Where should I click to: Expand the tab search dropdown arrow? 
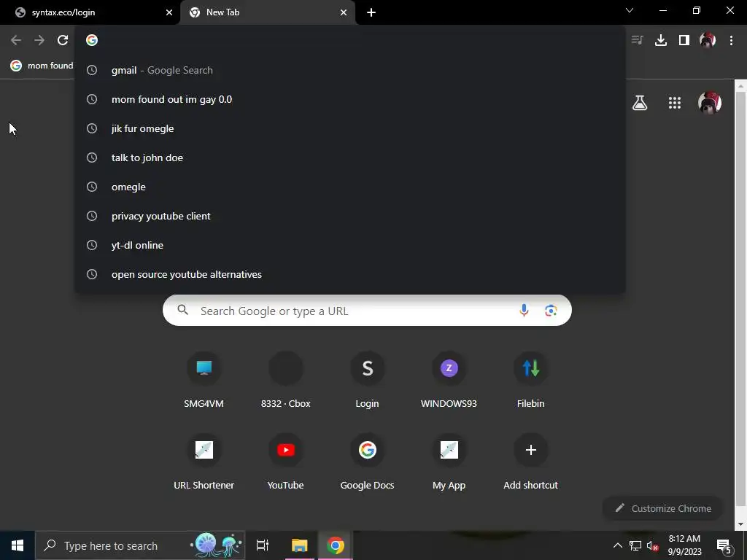[x=630, y=10]
